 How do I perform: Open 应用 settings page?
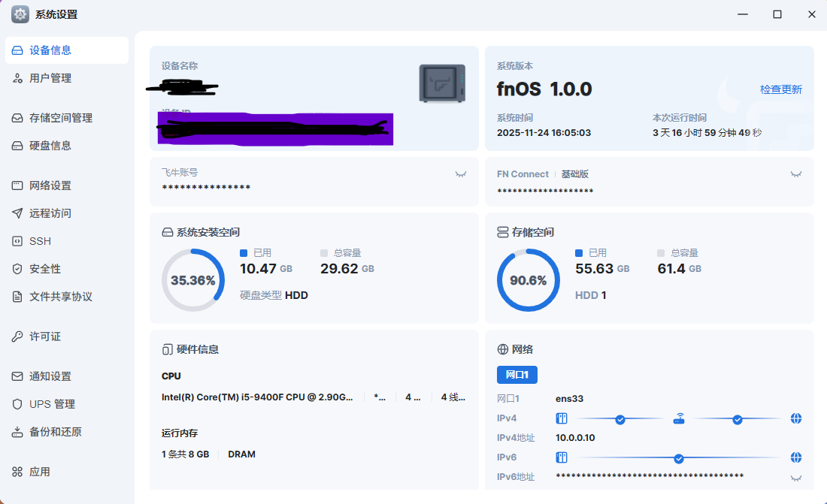pyautogui.click(x=67, y=472)
